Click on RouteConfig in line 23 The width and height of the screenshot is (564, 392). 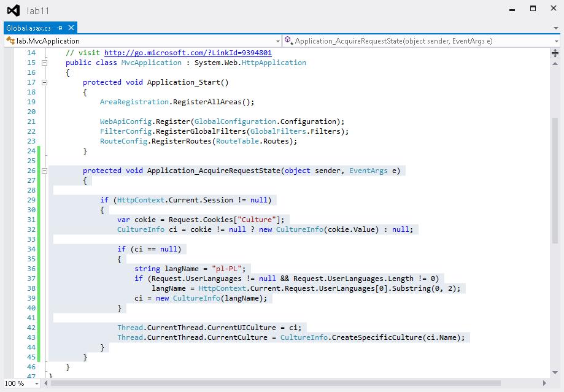click(x=123, y=141)
